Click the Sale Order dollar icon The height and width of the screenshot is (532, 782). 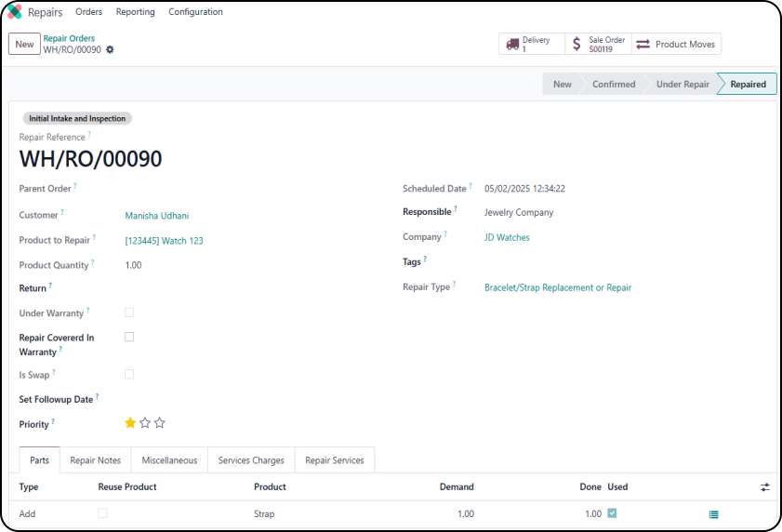point(577,44)
